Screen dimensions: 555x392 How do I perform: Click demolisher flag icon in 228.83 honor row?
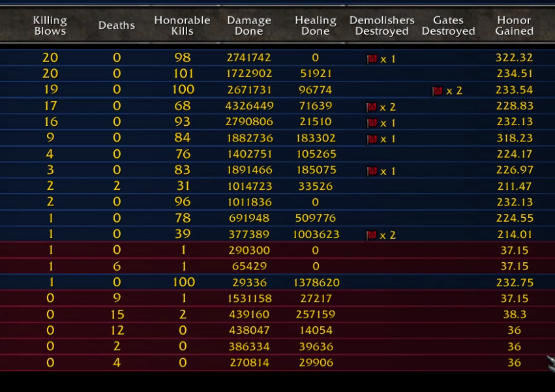pos(372,107)
